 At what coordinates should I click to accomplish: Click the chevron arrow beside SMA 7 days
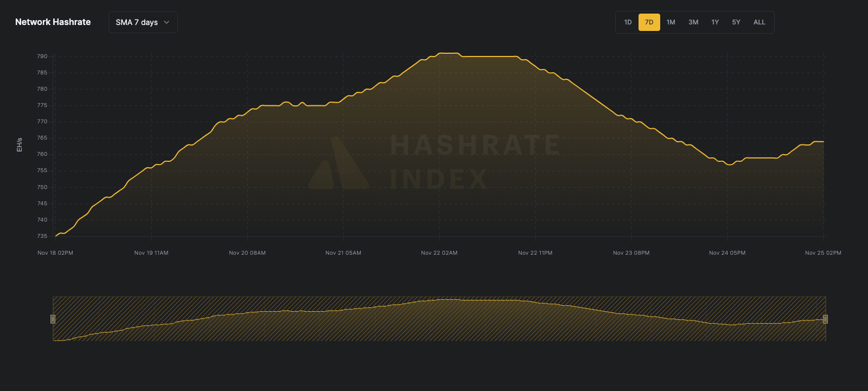click(x=167, y=22)
